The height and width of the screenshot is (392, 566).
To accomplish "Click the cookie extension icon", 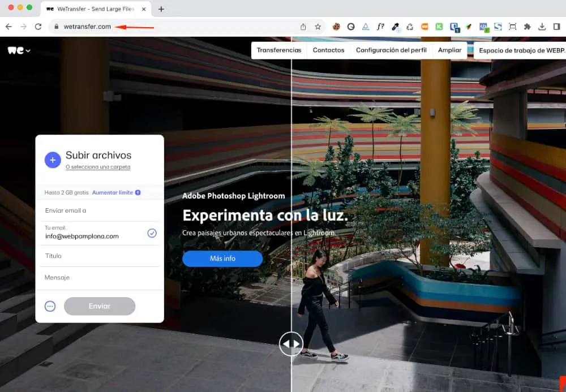I will tap(336, 27).
